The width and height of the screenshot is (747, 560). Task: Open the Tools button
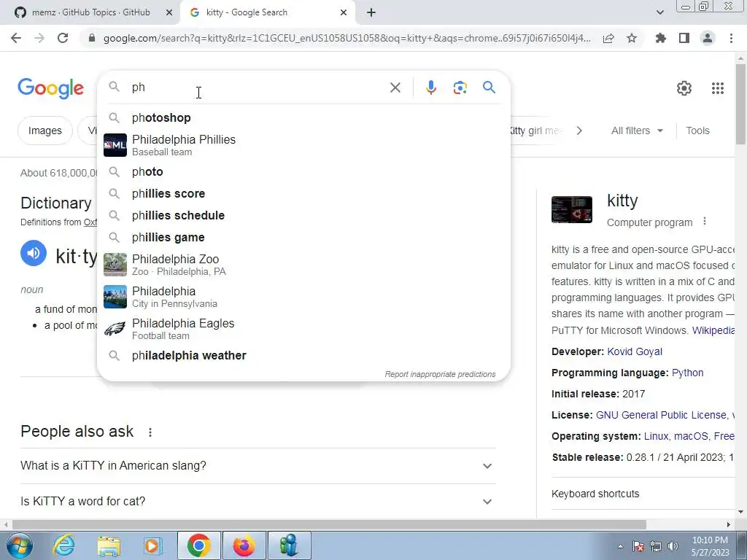tap(697, 131)
